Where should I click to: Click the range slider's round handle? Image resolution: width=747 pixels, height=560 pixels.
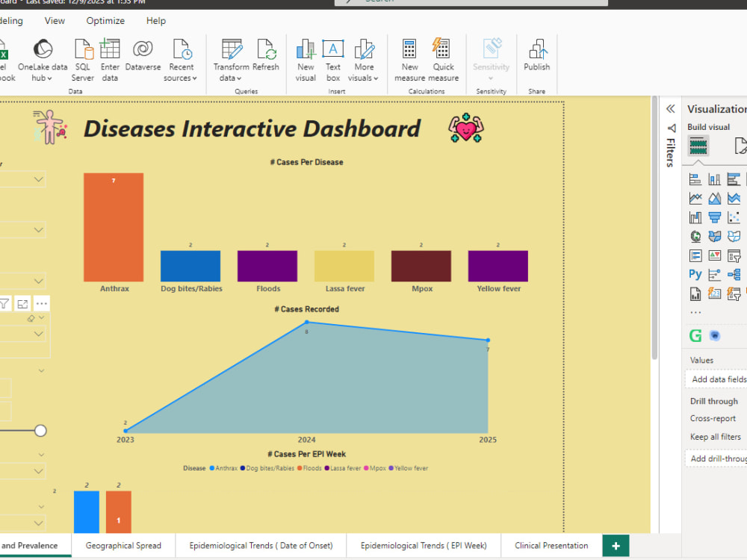tap(40, 431)
